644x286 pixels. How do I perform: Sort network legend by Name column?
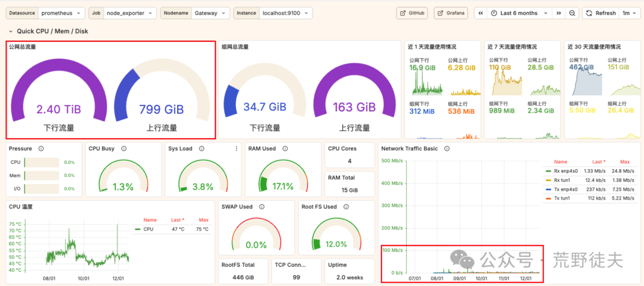(x=560, y=161)
